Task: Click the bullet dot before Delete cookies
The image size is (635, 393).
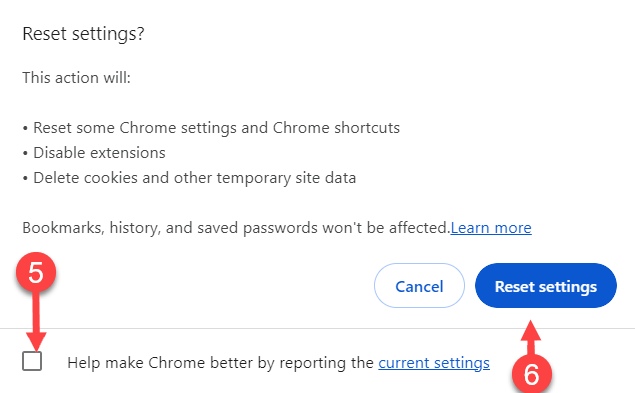Action: pyautogui.click(x=25, y=179)
